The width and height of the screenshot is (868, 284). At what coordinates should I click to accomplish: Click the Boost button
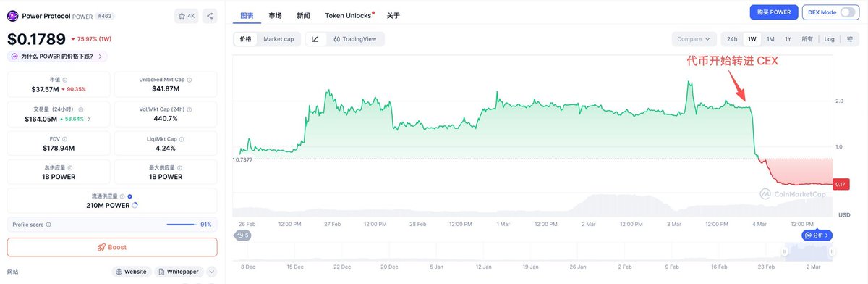click(112, 247)
